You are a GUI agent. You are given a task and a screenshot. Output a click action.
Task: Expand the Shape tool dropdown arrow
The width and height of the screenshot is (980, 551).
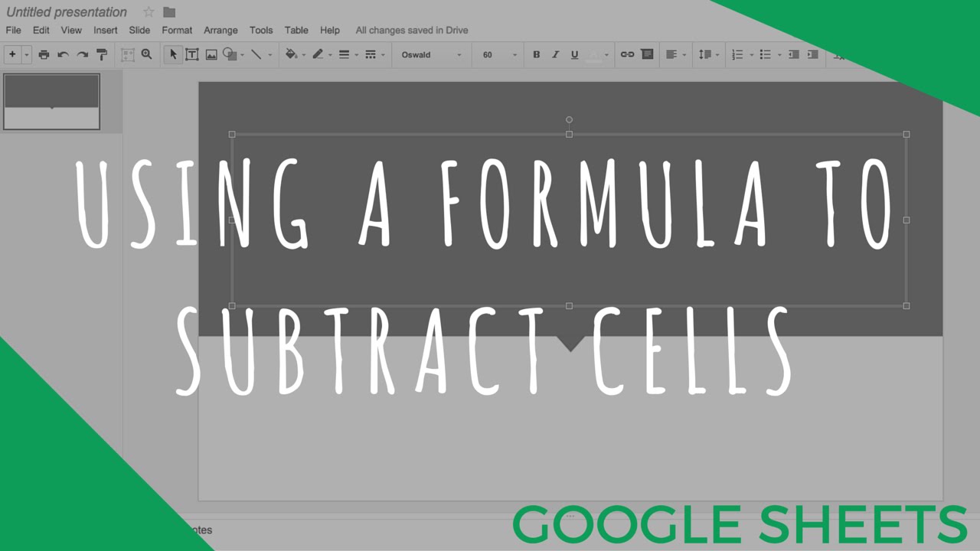pos(243,55)
